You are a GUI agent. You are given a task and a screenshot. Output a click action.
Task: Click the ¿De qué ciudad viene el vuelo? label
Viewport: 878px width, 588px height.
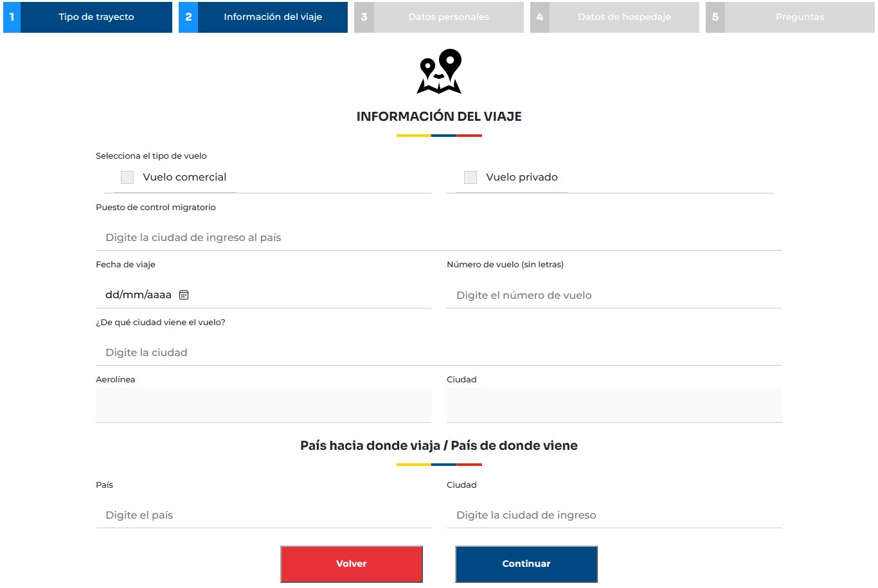tap(161, 323)
